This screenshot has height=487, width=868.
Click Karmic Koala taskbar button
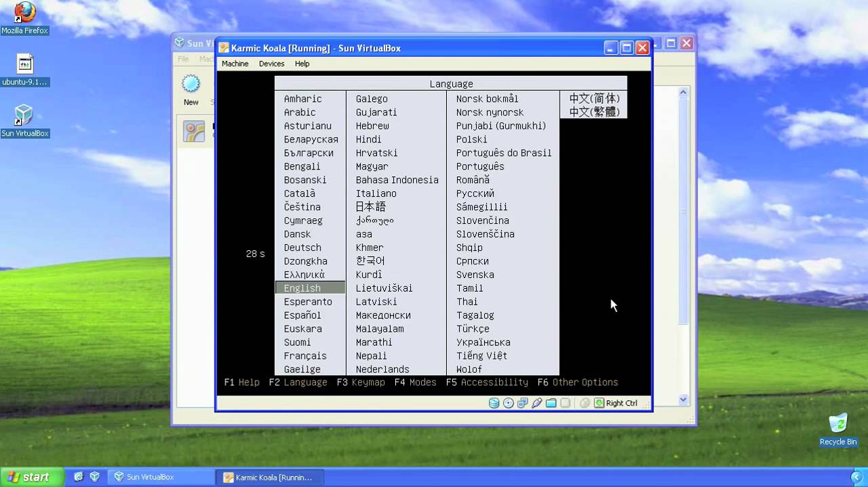click(x=270, y=477)
